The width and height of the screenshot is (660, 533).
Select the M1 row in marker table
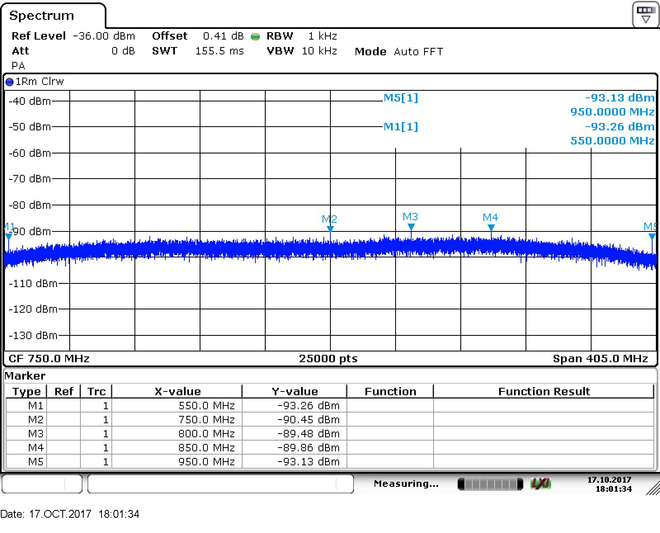pyautogui.click(x=330, y=406)
